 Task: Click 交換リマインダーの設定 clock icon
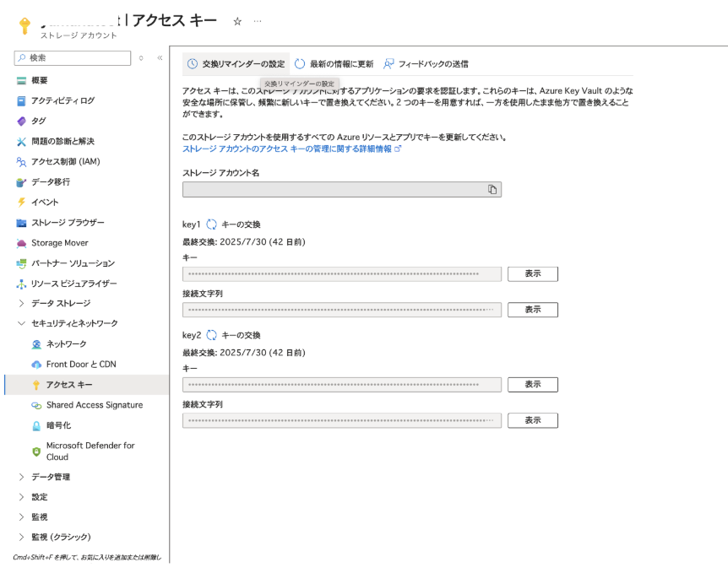(x=193, y=63)
